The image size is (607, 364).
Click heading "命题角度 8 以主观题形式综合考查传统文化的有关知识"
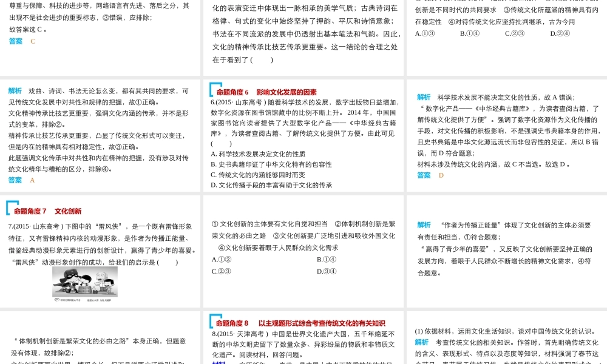pos(300,323)
